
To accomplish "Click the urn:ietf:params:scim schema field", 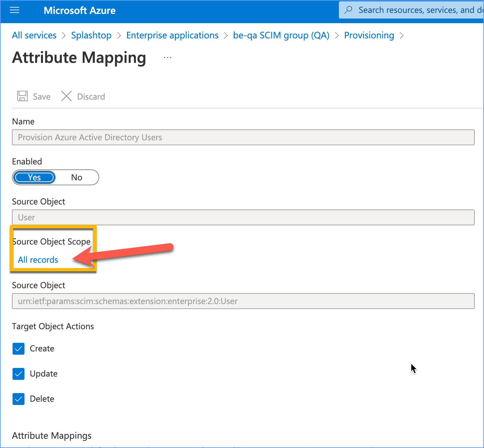I will click(x=243, y=301).
